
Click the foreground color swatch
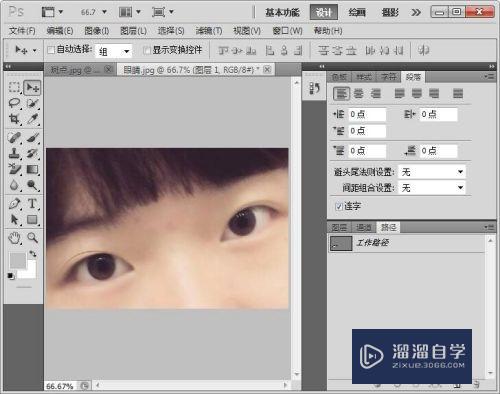point(18,260)
